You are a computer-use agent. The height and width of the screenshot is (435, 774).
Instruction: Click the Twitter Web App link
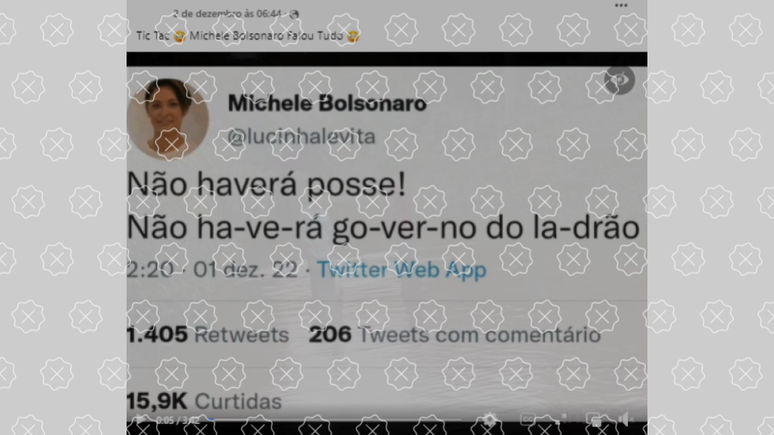coord(401,270)
